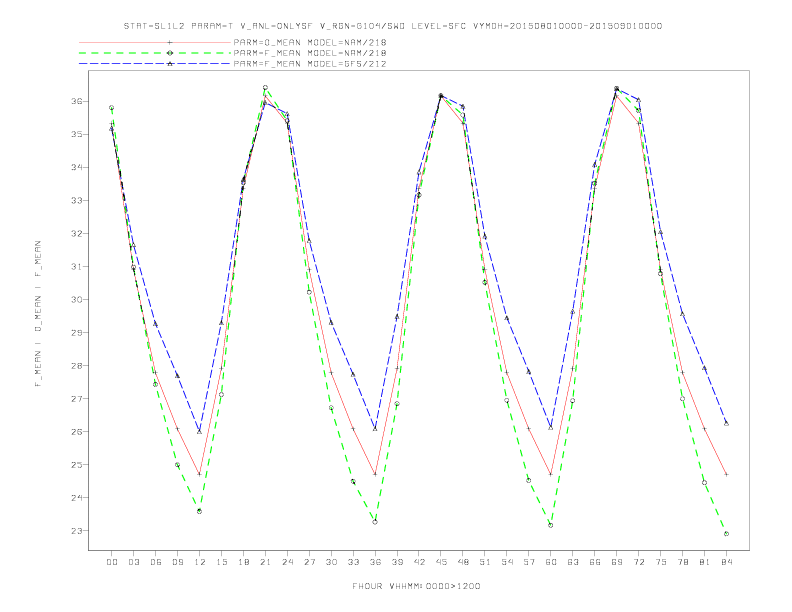Click y-axis tick label 29
The image size is (792, 612).
77,333
